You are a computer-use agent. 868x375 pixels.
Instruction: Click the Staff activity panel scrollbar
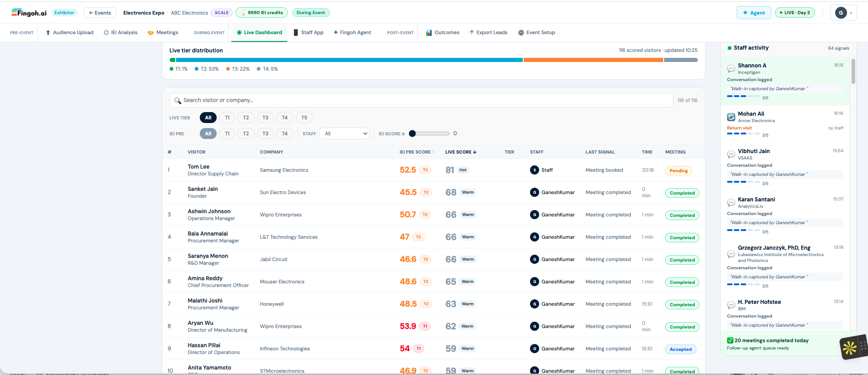point(853,72)
